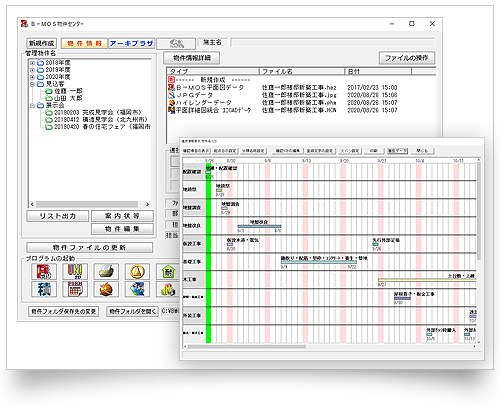
Task: Click tree horizontal scrollbar left arrow
Action: 32,204
